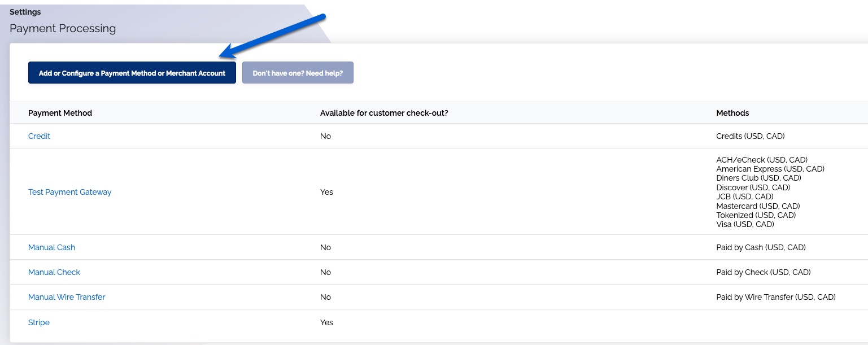Select the "Yes" value in the Stripe row

coord(326,322)
